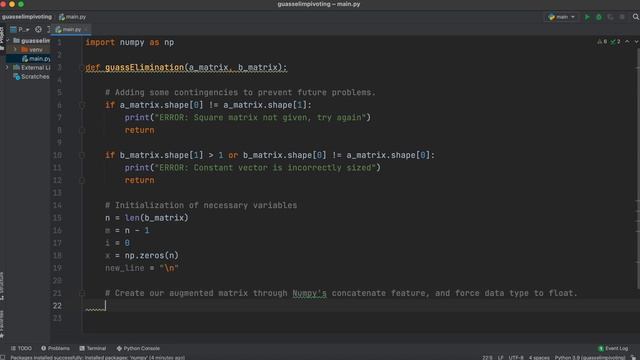The image size is (640, 360).
Task: Click the "Constant vector is incorrectly sized" string
Action: (265, 168)
